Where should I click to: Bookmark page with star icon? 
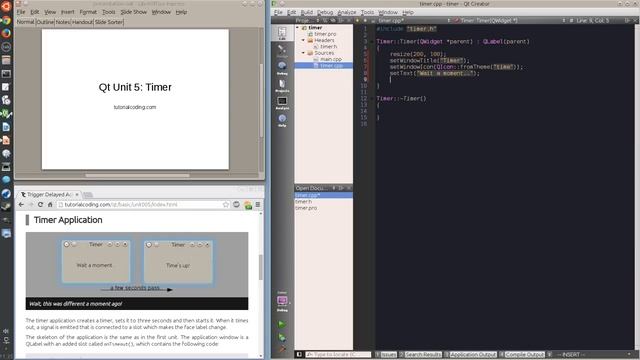tap(226, 204)
